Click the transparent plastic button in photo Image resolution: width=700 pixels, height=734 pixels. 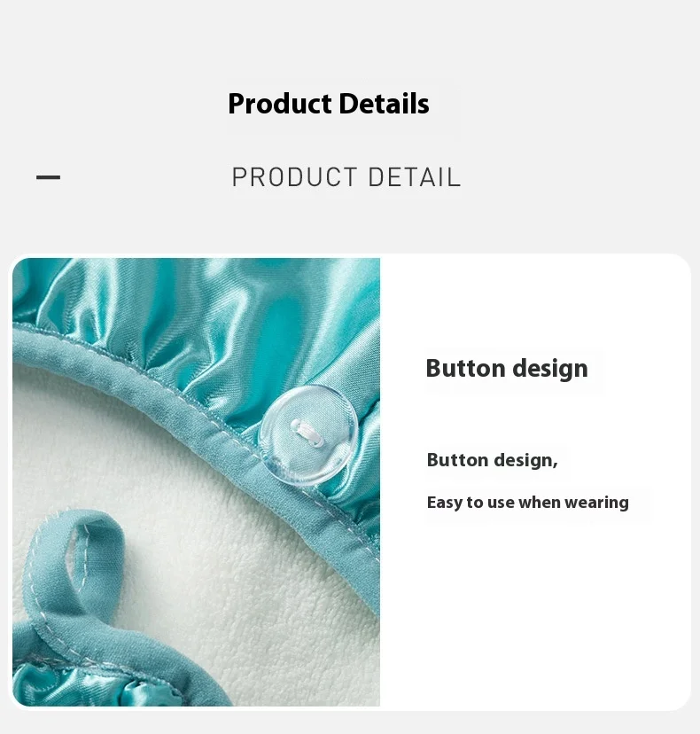[x=309, y=436]
